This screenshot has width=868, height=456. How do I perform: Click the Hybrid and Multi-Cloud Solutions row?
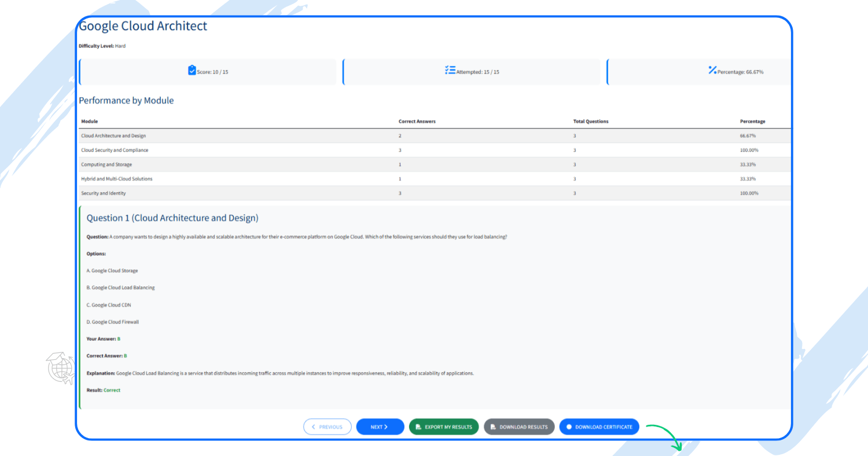(x=117, y=179)
